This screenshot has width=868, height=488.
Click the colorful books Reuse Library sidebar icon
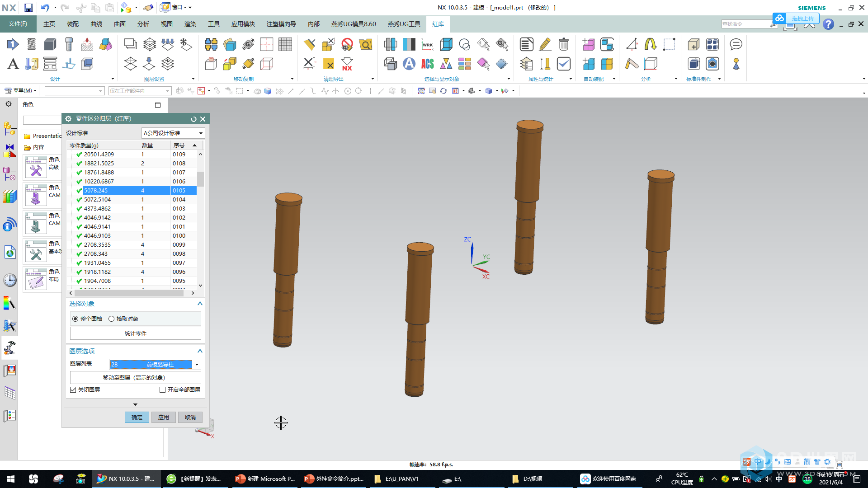[x=9, y=197]
